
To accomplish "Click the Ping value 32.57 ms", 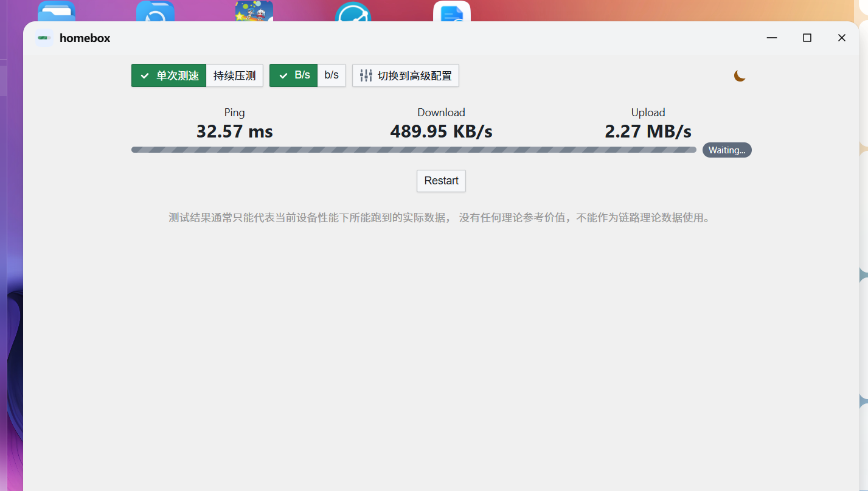I will [235, 131].
